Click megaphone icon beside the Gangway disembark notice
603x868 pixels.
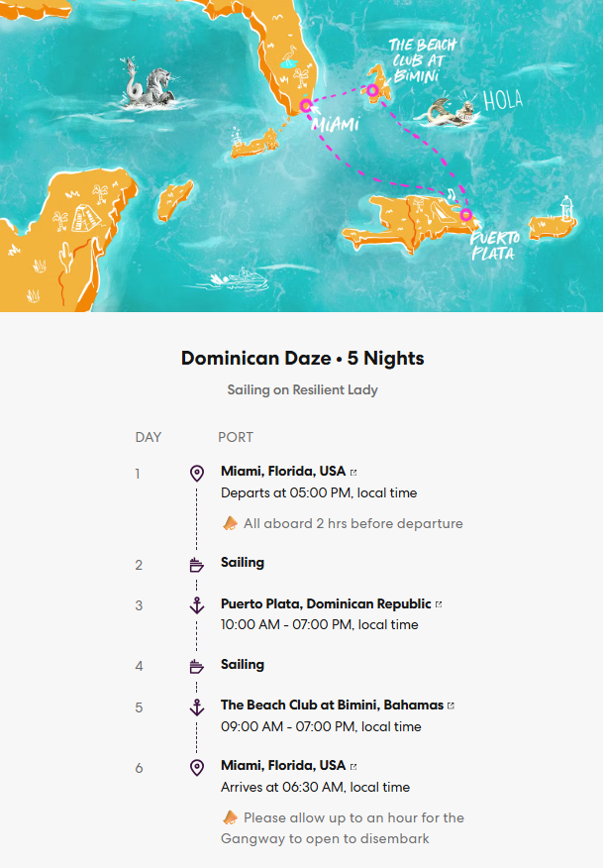click(229, 817)
